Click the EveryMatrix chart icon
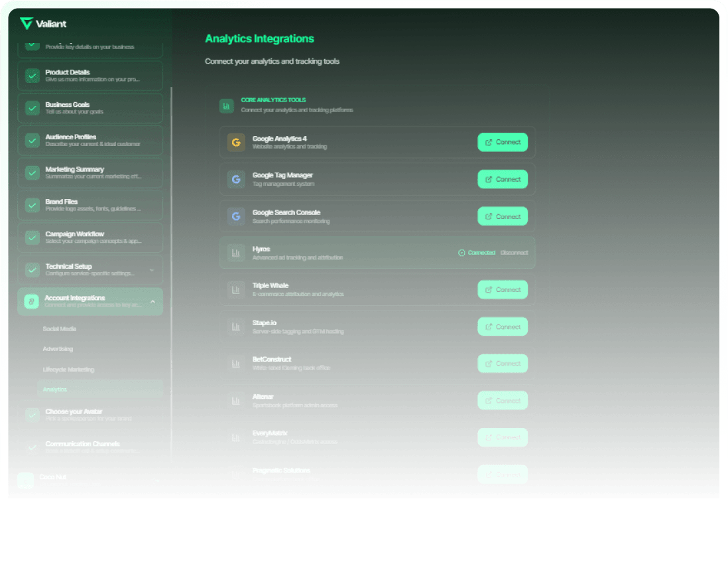Viewport: 728px width, 564px height. click(x=236, y=437)
